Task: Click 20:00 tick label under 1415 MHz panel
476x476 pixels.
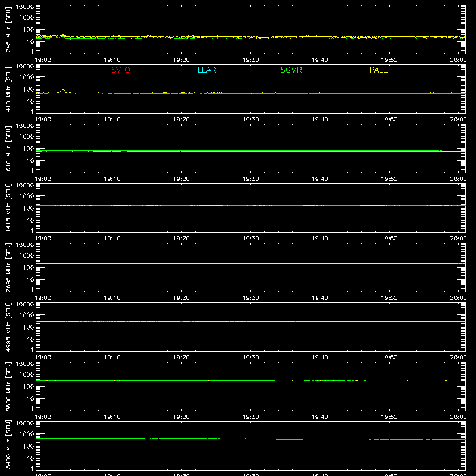Action: (458, 239)
